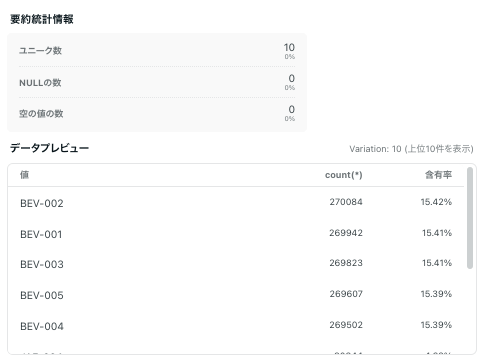Click the count(*) column header
484x364 pixels.
(x=343, y=175)
